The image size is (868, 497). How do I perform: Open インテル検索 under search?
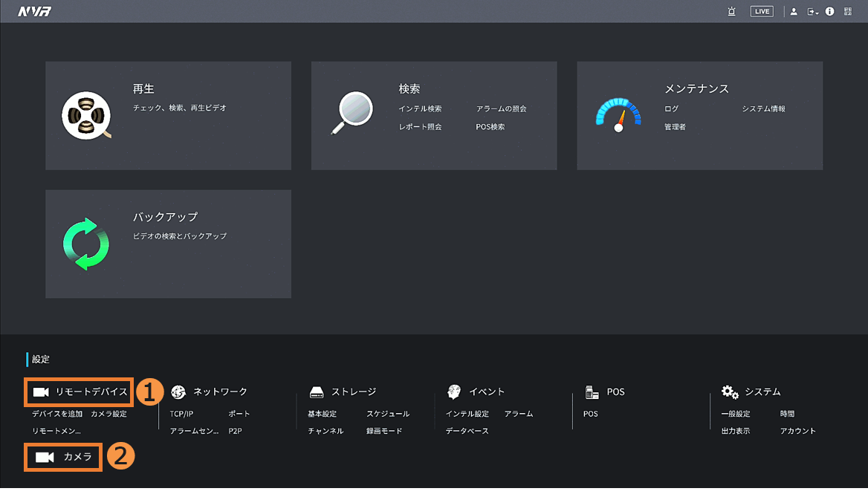tap(420, 108)
